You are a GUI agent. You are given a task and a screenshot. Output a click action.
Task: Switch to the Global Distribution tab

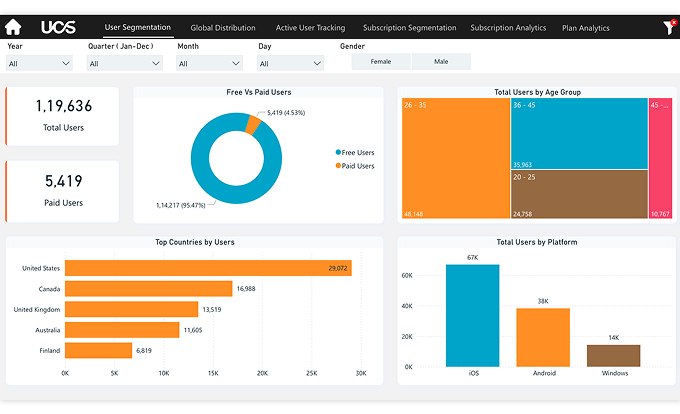(x=223, y=28)
